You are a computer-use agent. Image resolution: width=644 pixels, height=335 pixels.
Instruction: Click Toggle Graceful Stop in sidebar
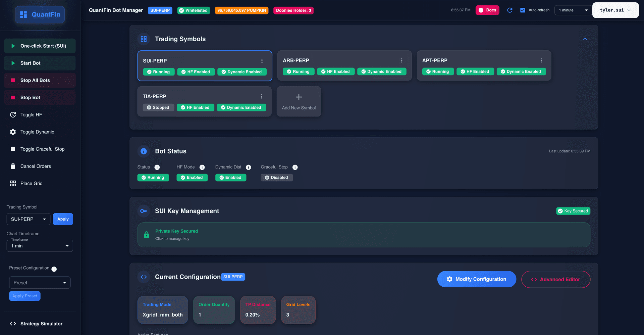coord(40,149)
